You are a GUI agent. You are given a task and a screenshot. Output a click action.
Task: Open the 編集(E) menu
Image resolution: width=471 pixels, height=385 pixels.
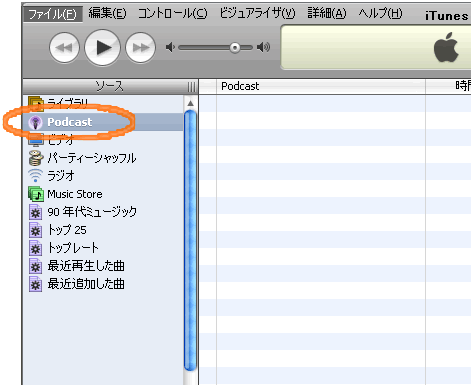107,13
